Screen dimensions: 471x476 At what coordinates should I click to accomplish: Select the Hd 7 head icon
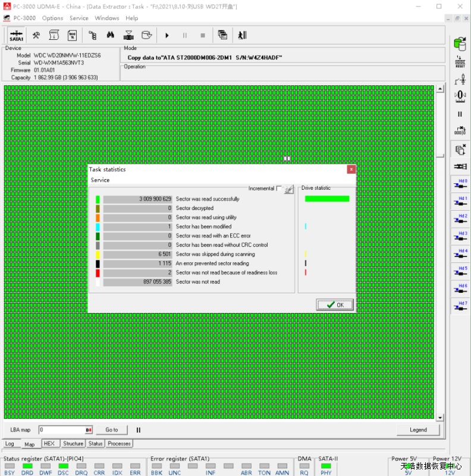point(460,306)
